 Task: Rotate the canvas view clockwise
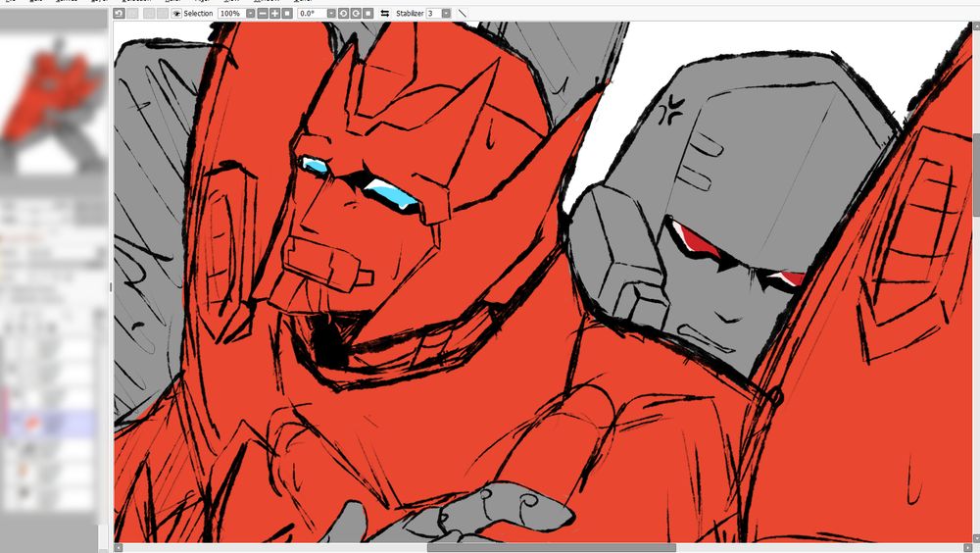pos(356,13)
